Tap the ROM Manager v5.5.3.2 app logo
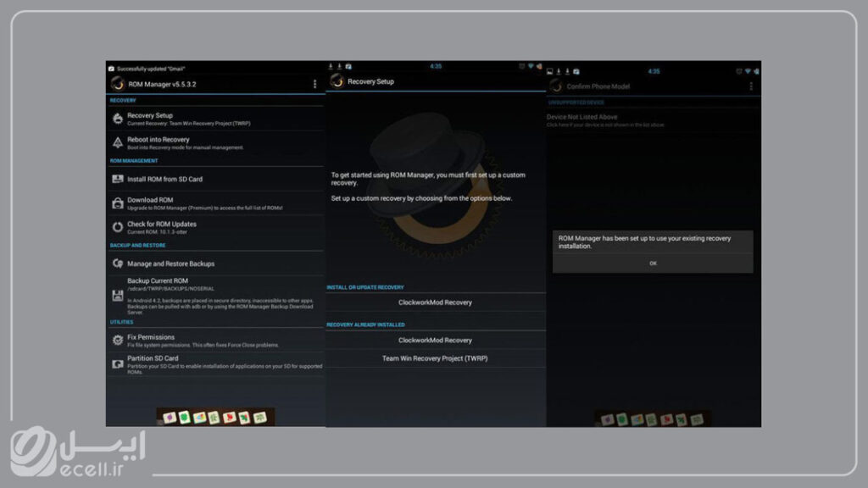 [118, 83]
